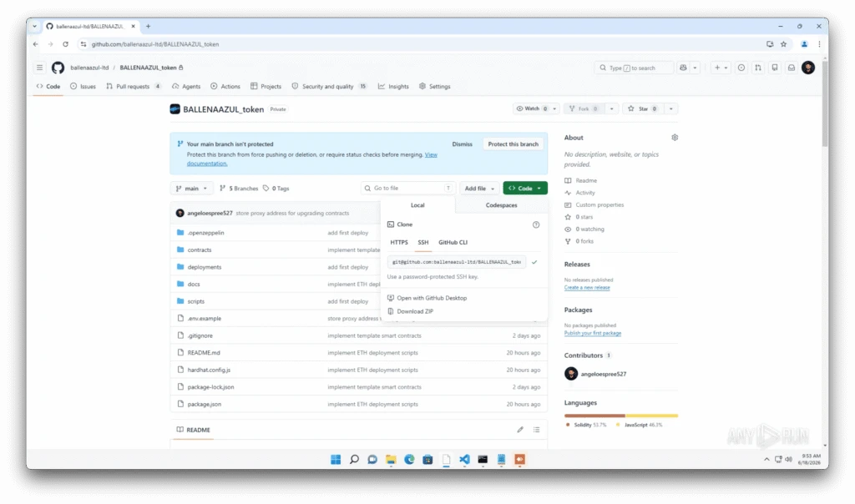Image resolution: width=855 pixels, height=504 pixels.
Task: Open the Create new plus dropdown
Action: [721, 68]
